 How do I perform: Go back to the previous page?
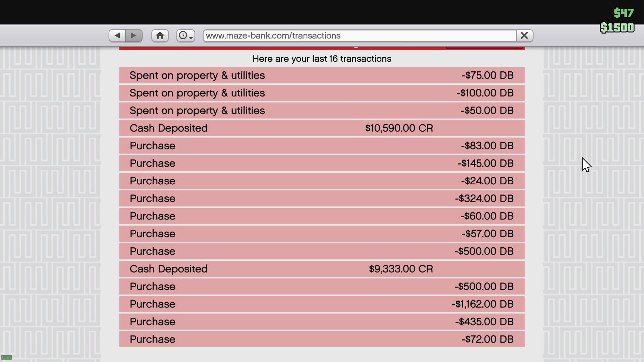(117, 36)
